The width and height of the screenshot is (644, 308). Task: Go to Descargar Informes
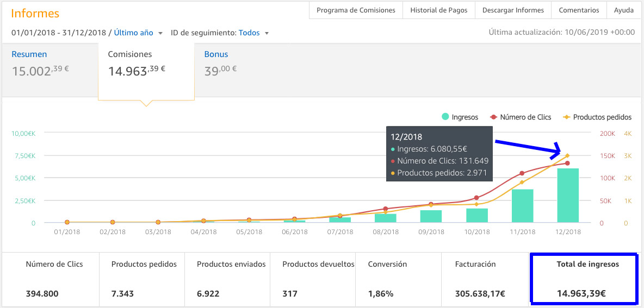pos(513,10)
